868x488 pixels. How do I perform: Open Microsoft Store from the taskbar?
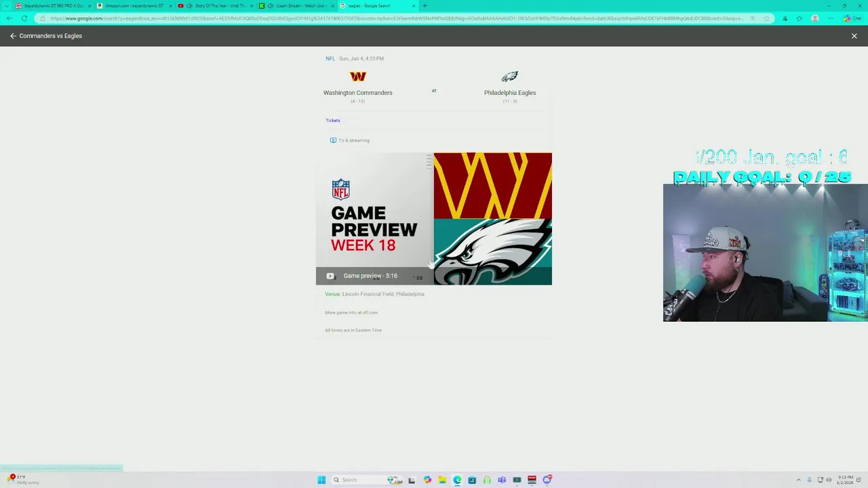coord(472,480)
